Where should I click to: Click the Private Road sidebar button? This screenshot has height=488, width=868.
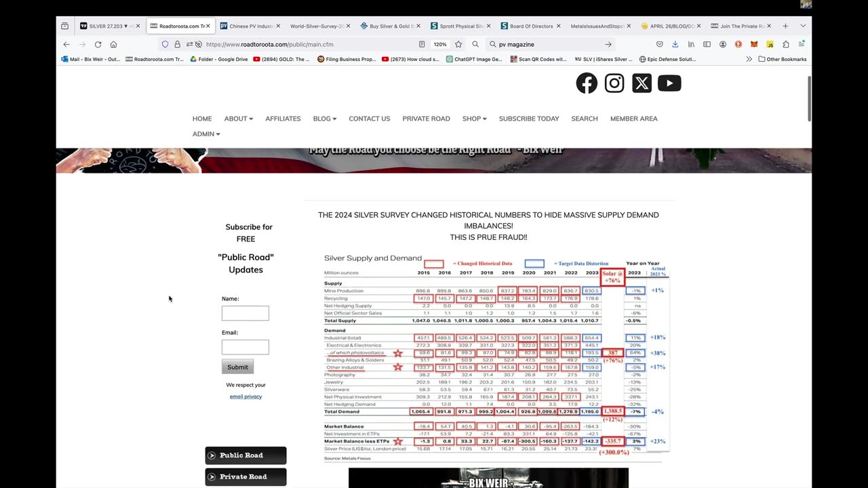pyautogui.click(x=245, y=476)
